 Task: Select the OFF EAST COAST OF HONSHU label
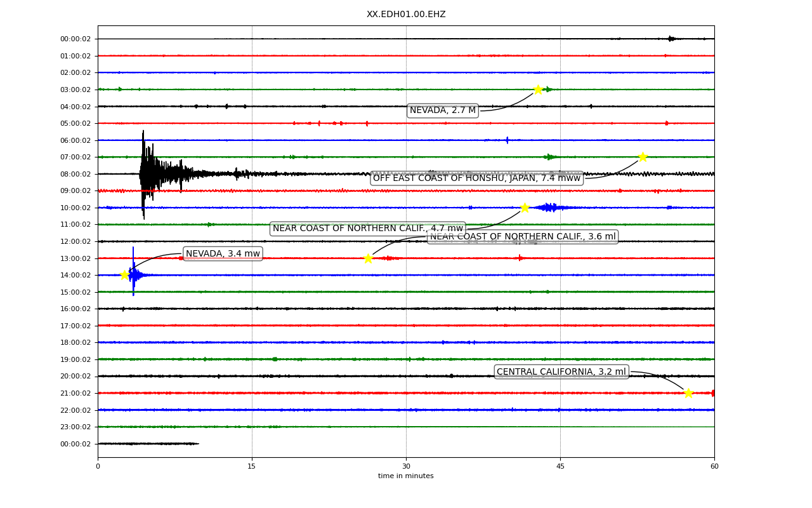[477, 178]
